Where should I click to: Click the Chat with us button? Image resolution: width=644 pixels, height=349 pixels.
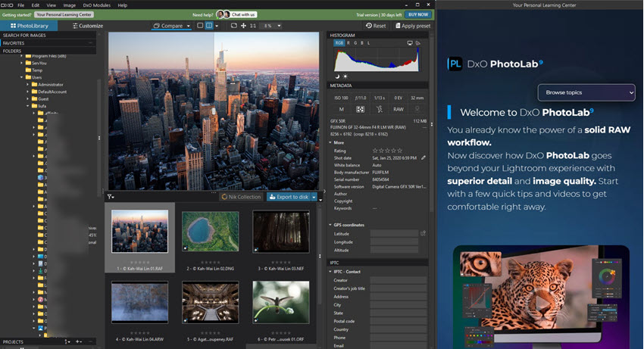coord(243,14)
